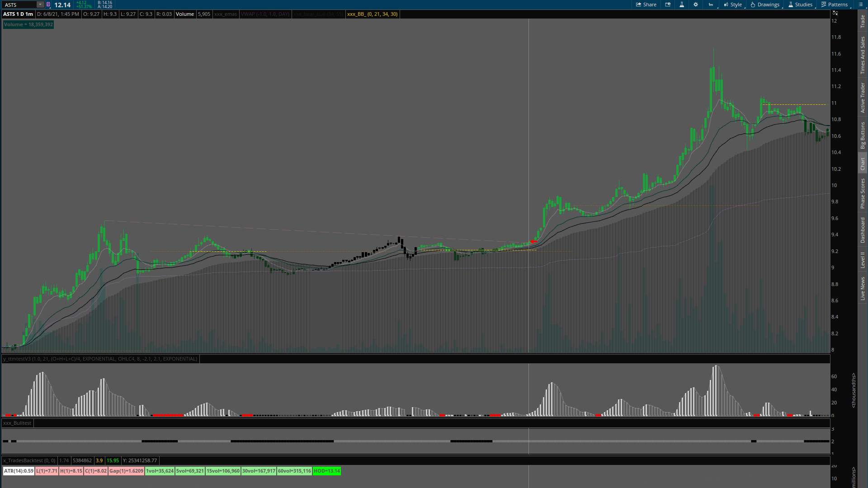Open the hamburger list menu icon
The height and width of the screenshot is (488, 868).
coord(861,5)
